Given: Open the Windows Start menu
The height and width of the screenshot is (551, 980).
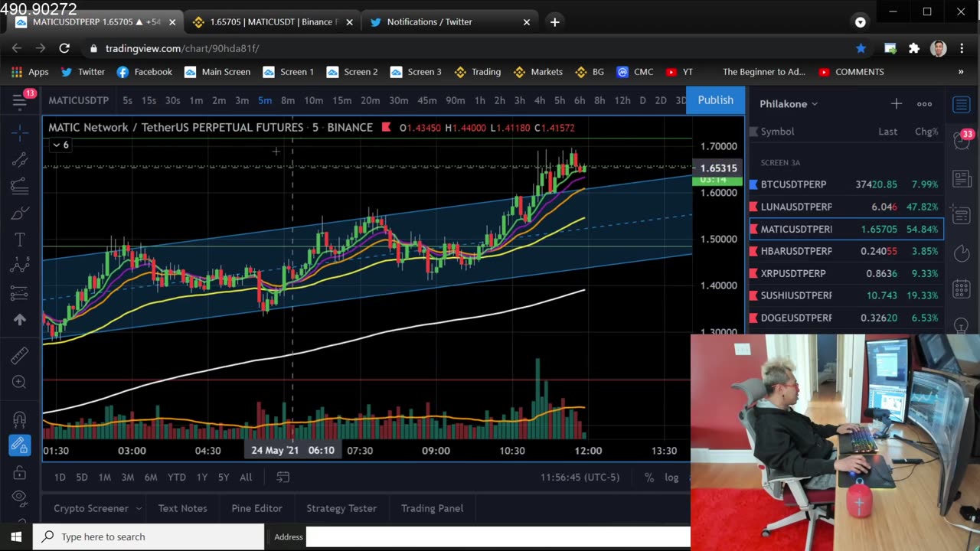Looking at the screenshot, I should 16,536.
